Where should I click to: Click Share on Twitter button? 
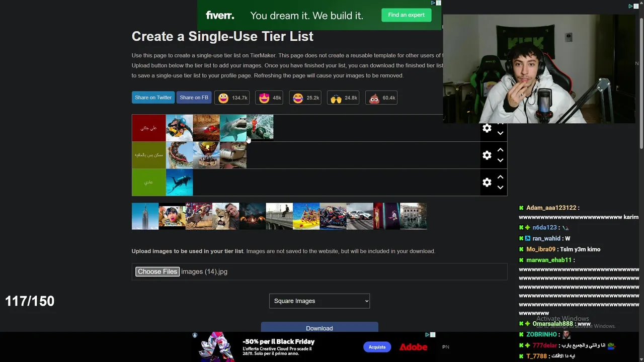tap(153, 98)
